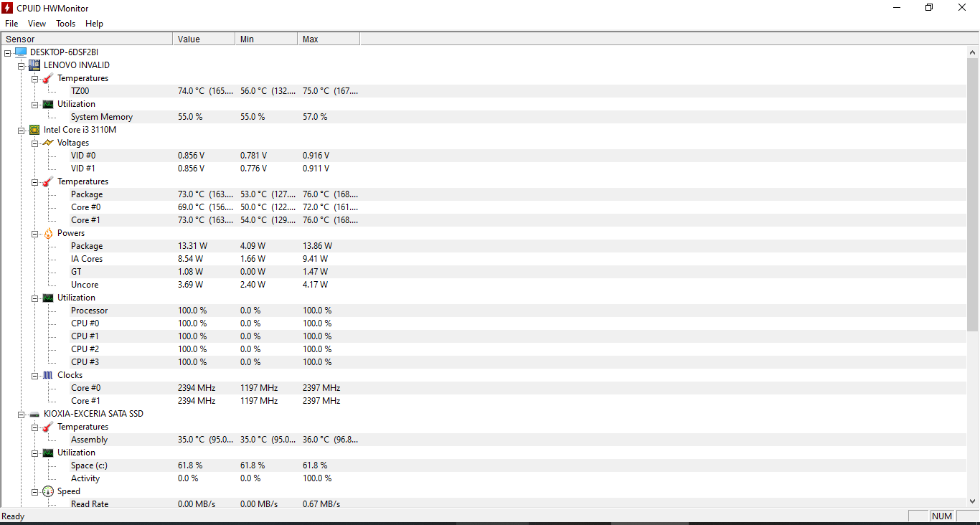980x525 pixels.
Task: Collapse the Powers section
Action: pos(35,233)
